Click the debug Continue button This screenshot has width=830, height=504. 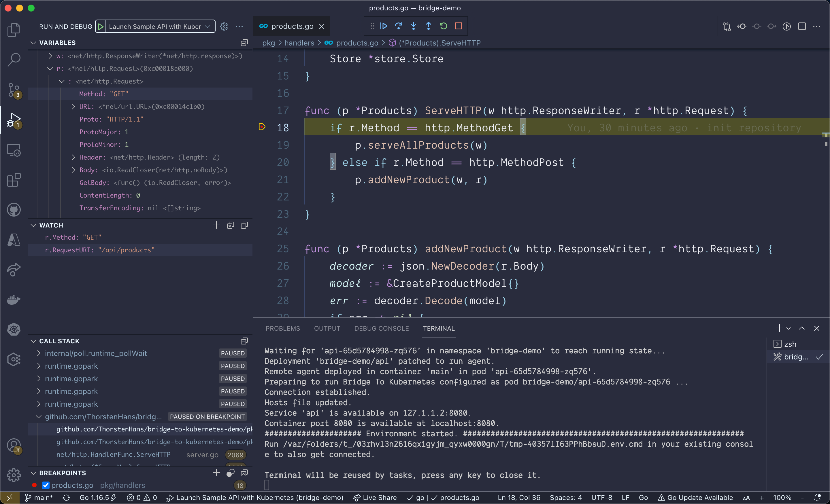click(384, 26)
